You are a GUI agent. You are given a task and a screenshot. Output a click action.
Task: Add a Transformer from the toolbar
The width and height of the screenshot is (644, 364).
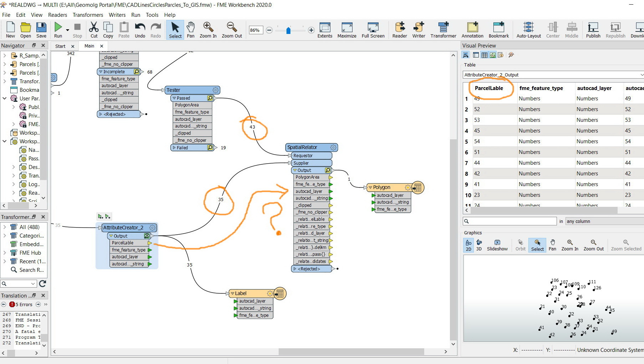[443, 30]
